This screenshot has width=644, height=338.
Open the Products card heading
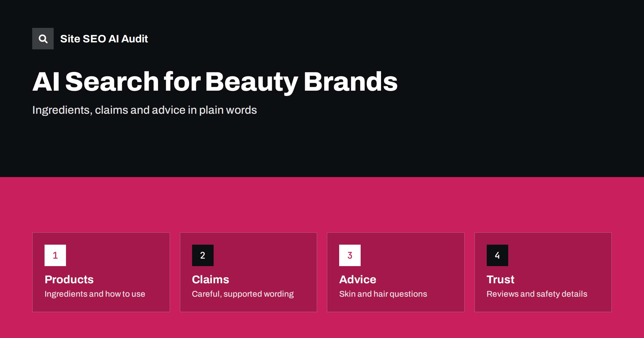tap(69, 280)
